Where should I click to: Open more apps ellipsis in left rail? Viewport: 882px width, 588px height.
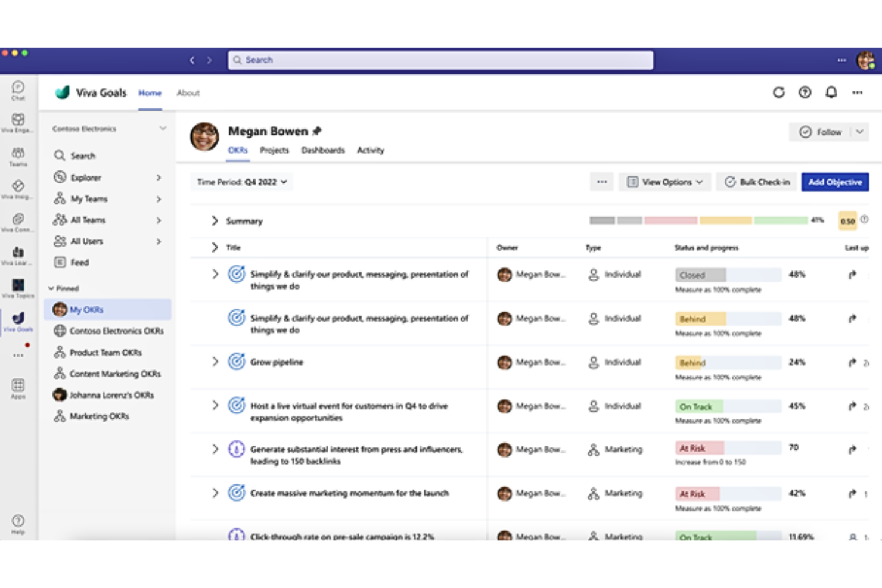(18, 356)
